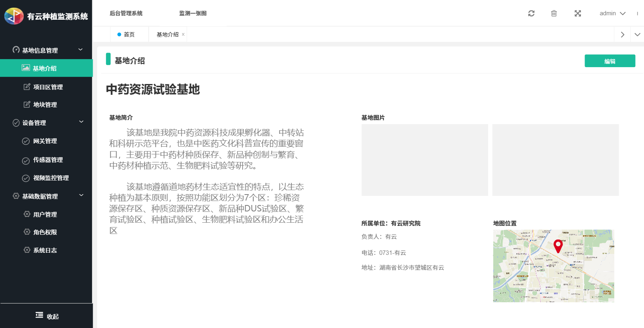Image resolution: width=644 pixels, height=328 pixels.
Task: Click the refresh icon in top bar
Action: [x=531, y=13]
